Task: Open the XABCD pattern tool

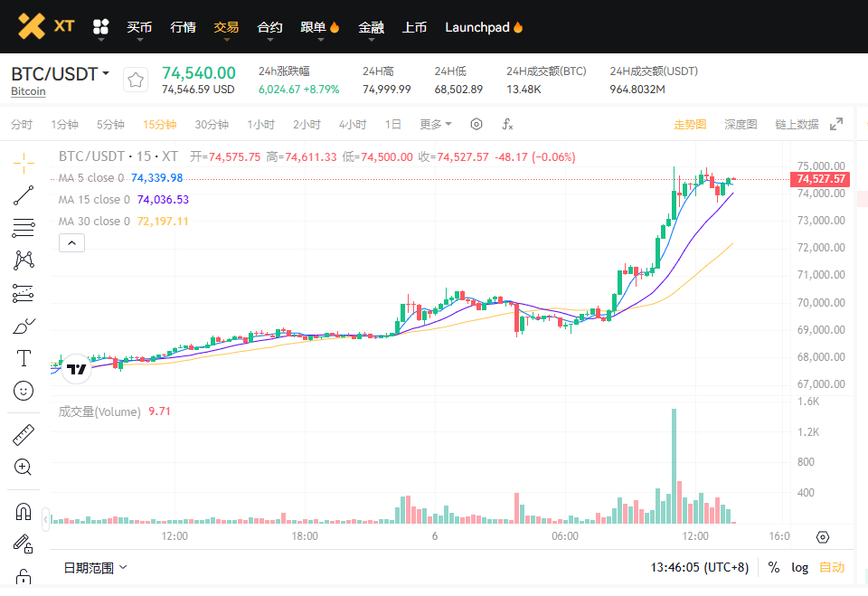Action: [x=23, y=260]
